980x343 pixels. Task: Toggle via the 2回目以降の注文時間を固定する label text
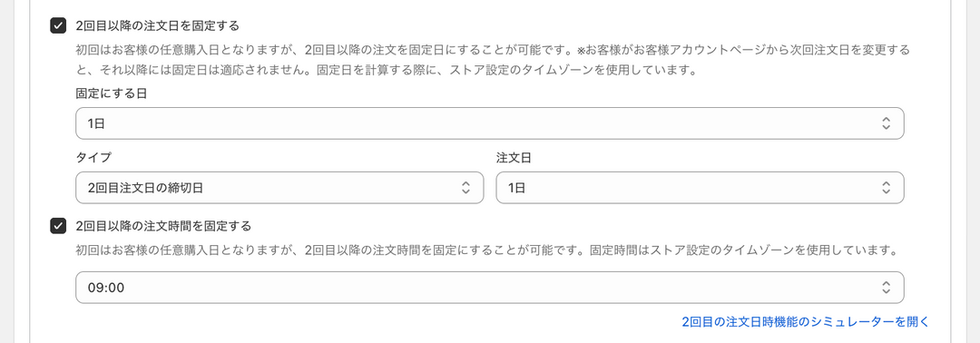point(163,226)
